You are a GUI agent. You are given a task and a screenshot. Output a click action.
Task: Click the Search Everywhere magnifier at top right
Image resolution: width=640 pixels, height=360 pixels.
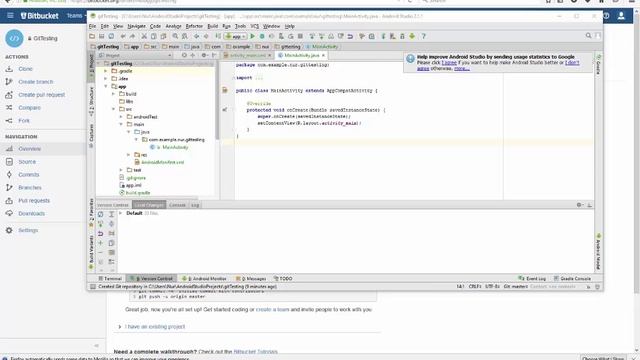coord(589,36)
